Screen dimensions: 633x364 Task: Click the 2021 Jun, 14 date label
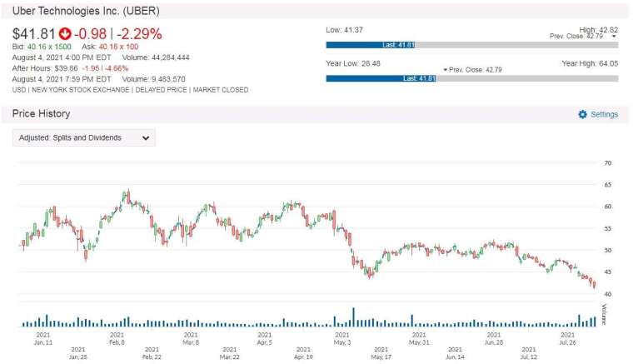pos(455,353)
